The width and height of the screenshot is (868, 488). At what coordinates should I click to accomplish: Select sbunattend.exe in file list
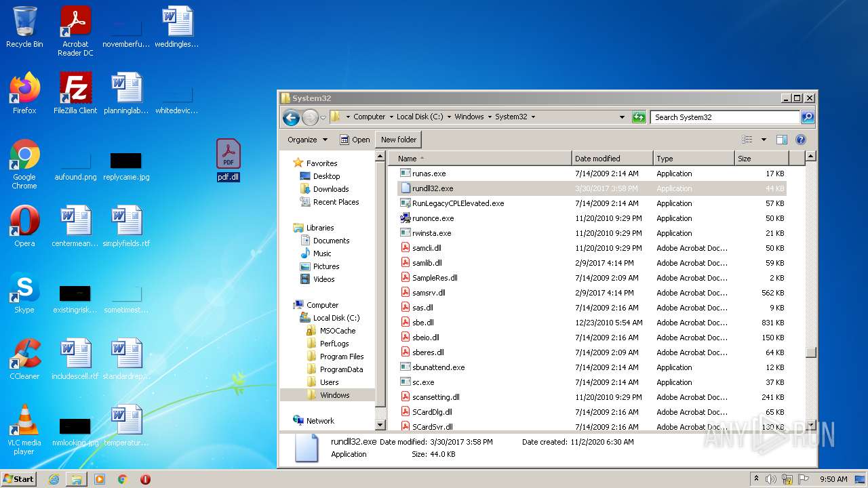click(592, 367)
